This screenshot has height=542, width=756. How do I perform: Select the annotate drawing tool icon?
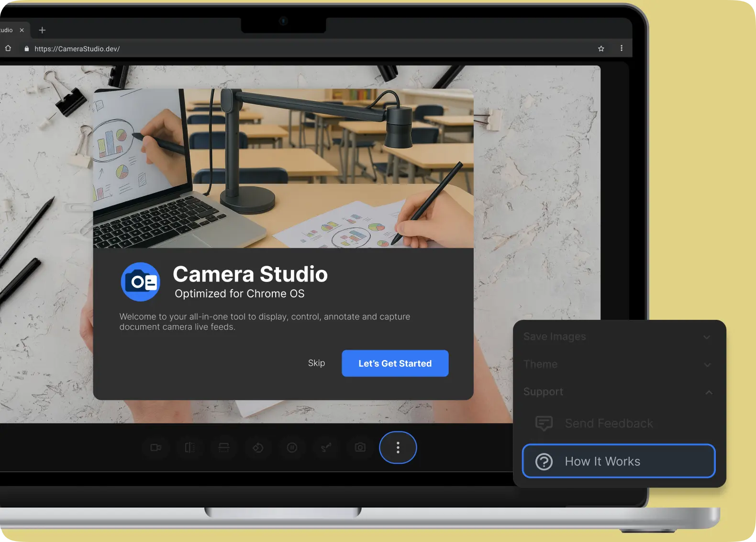tap(326, 448)
